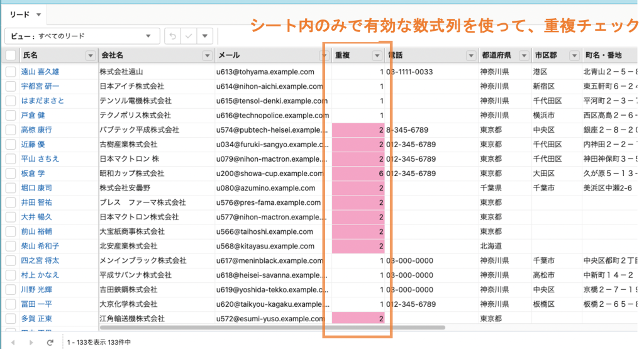Screen dimensions: 644x349
Task: Expand the toolbar actions dropdown arrow
Action: point(206,36)
